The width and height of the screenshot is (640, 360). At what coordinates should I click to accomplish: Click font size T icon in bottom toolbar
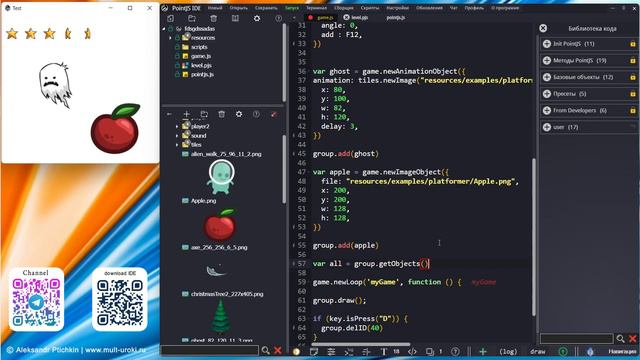tap(384, 351)
